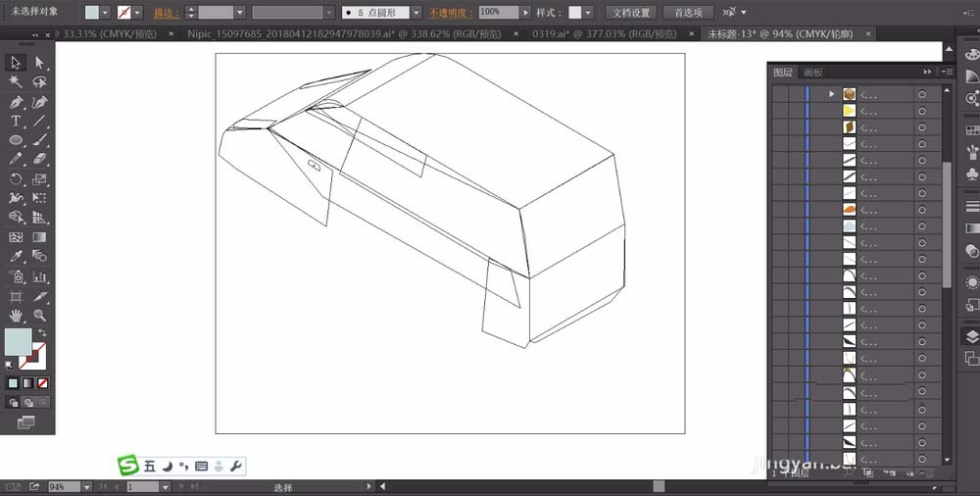Open the 不透明度 transparency link
Viewport: 980px width, 496px height.
[451, 13]
